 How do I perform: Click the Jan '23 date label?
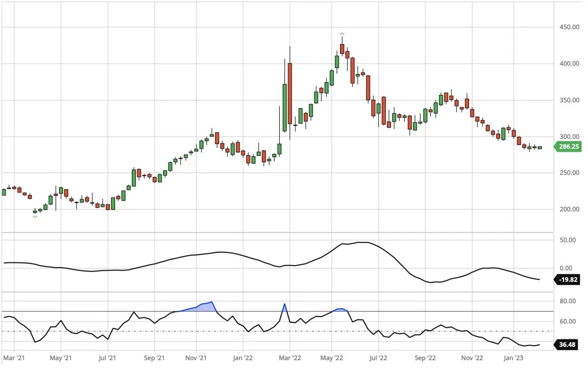[513, 358]
